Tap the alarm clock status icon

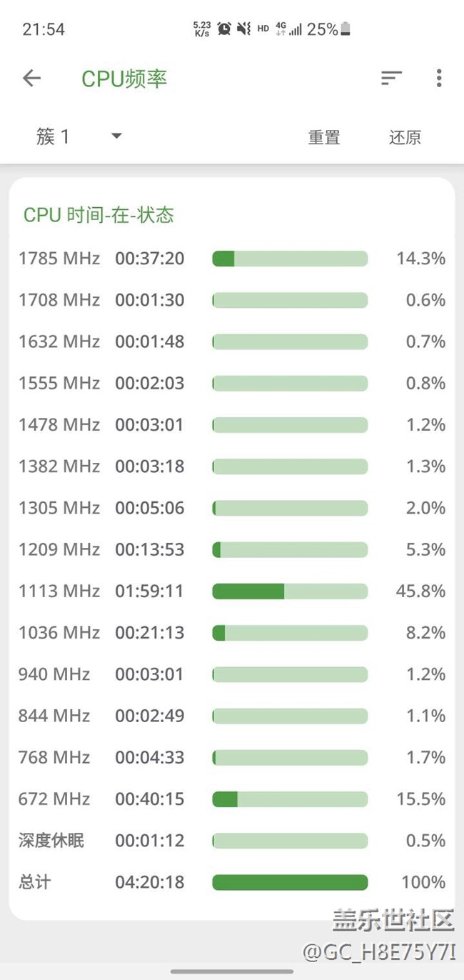[x=224, y=29]
